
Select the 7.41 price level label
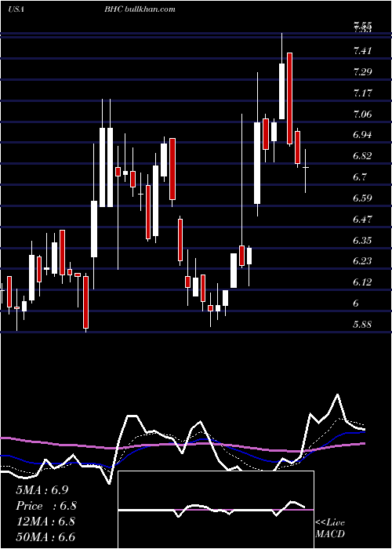tap(362, 51)
